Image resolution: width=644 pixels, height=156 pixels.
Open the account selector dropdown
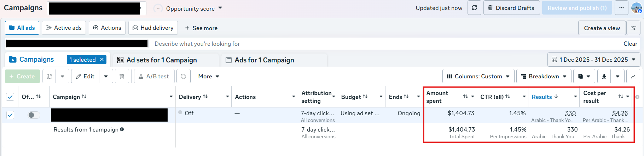pos(97,8)
